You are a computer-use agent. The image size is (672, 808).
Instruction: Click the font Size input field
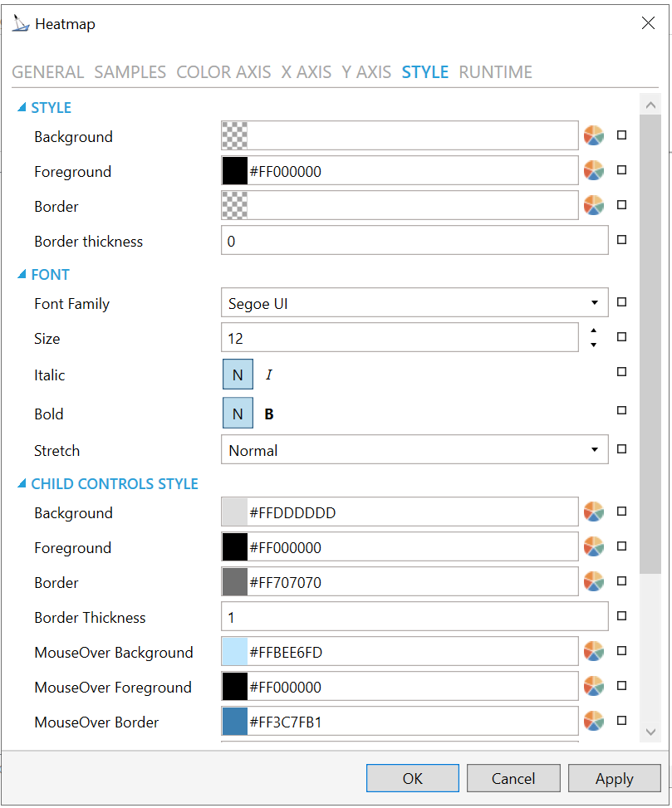click(400, 337)
